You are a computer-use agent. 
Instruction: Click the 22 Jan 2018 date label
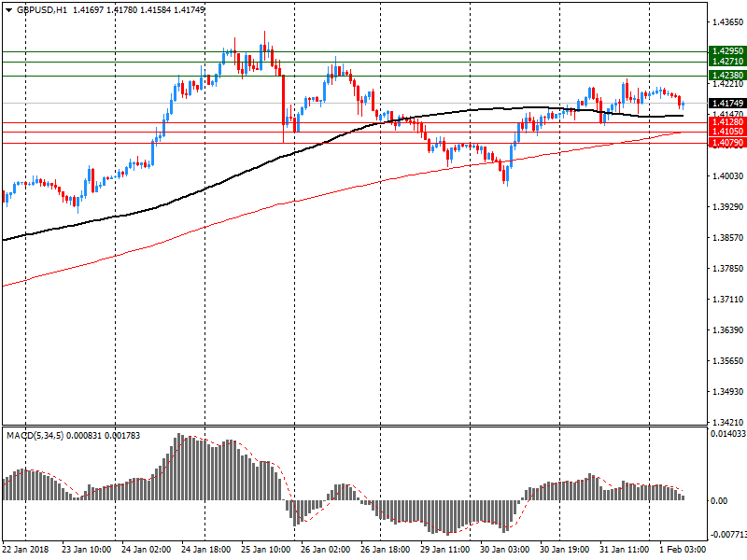pos(27,550)
